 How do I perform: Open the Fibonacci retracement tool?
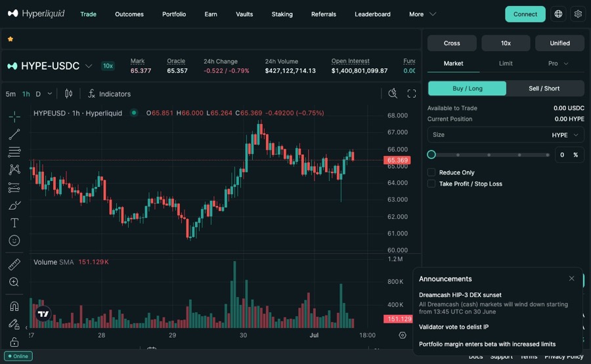pyautogui.click(x=14, y=152)
